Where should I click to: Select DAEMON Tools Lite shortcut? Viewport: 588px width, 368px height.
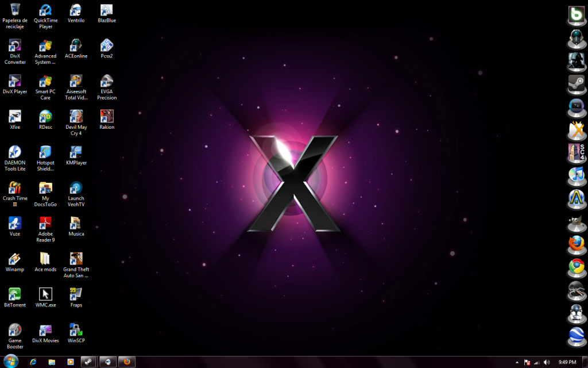tap(15, 159)
